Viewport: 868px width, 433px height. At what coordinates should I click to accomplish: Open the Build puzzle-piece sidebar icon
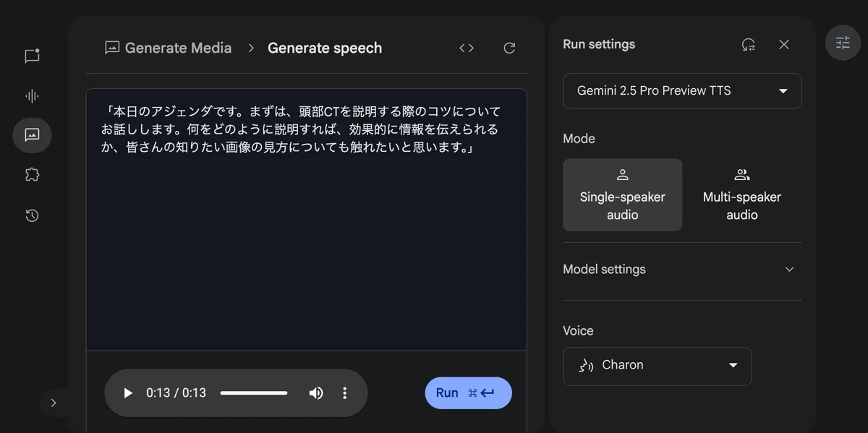(32, 175)
